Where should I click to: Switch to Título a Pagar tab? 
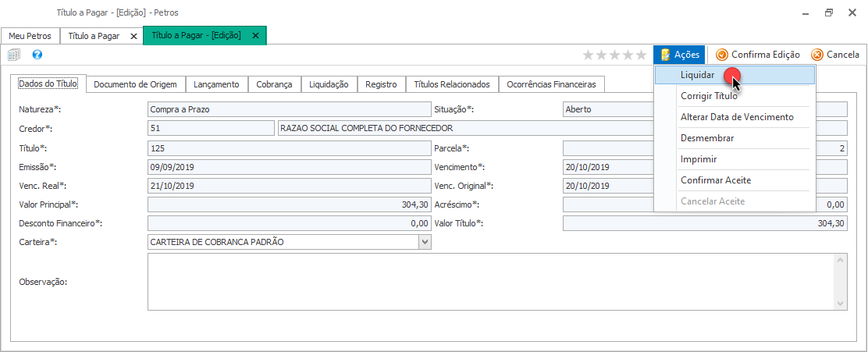[x=94, y=36]
